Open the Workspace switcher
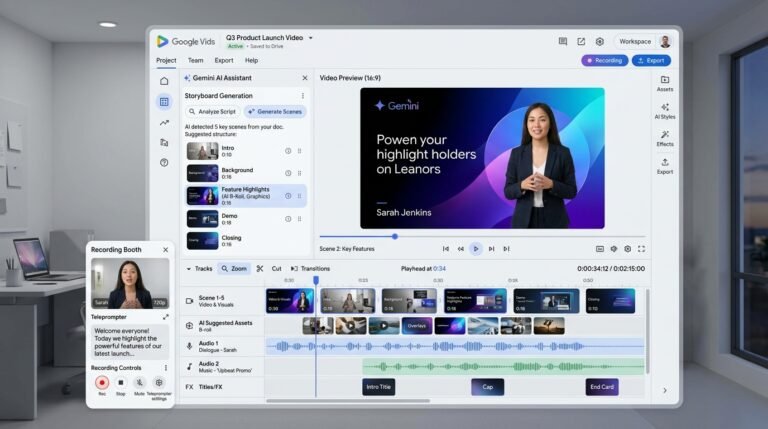768x429 pixels. pyautogui.click(x=635, y=42)
